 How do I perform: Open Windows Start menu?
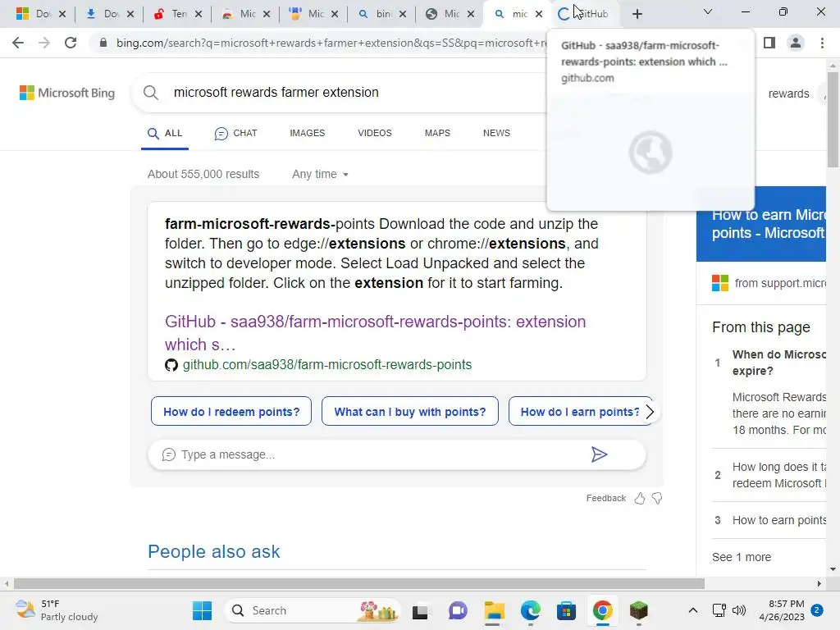[202, 610]
